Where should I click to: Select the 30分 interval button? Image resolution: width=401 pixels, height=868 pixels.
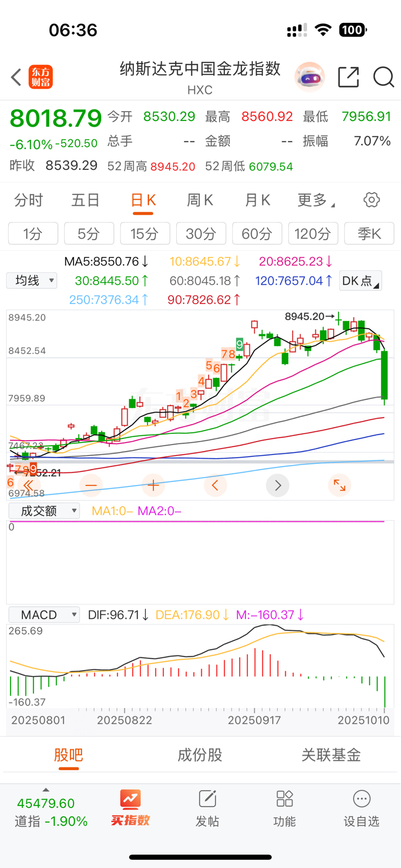click(x=201, y=234)
